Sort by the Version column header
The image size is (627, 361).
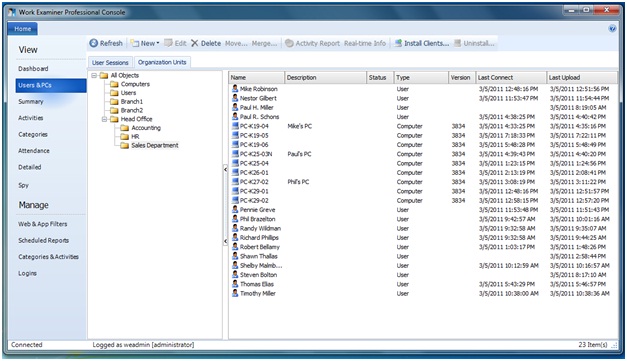(x=462, y=78)
